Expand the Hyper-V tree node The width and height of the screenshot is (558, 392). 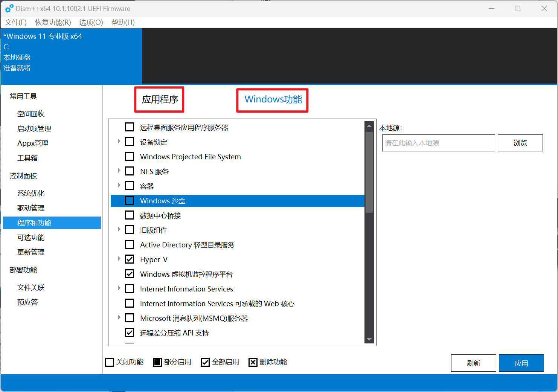click(x=119, y=259)
